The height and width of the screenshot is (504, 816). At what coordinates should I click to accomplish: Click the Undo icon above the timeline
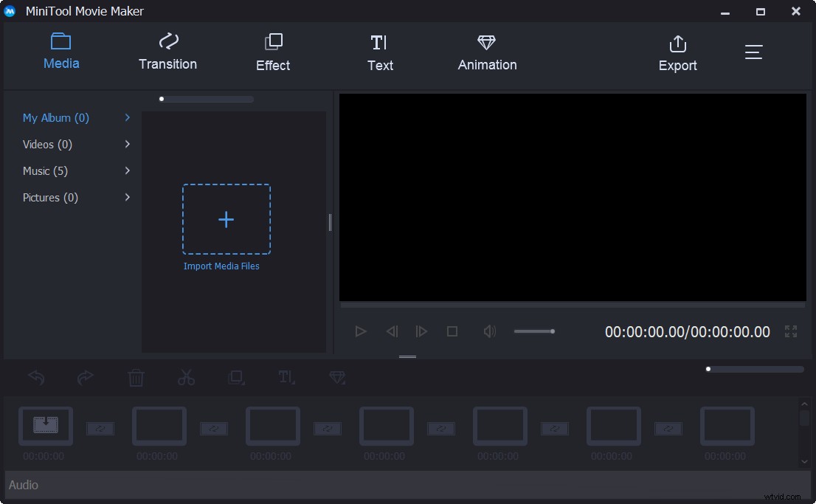pyautogui.click(x=36, y=378)
